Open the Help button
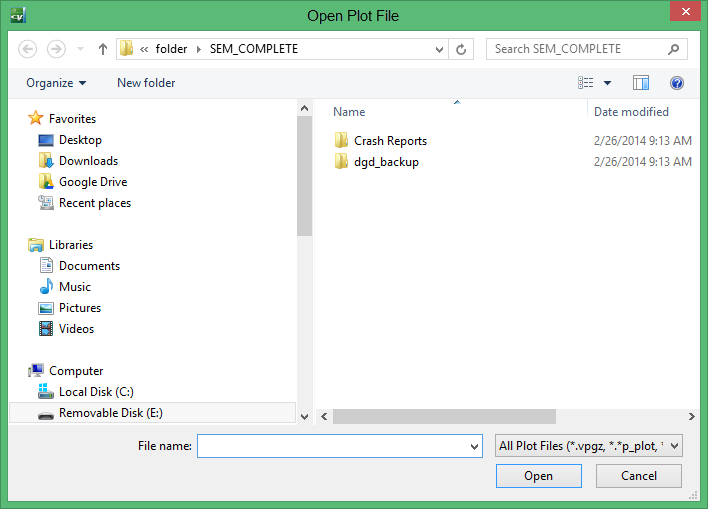708x509 pixels. 676,83
